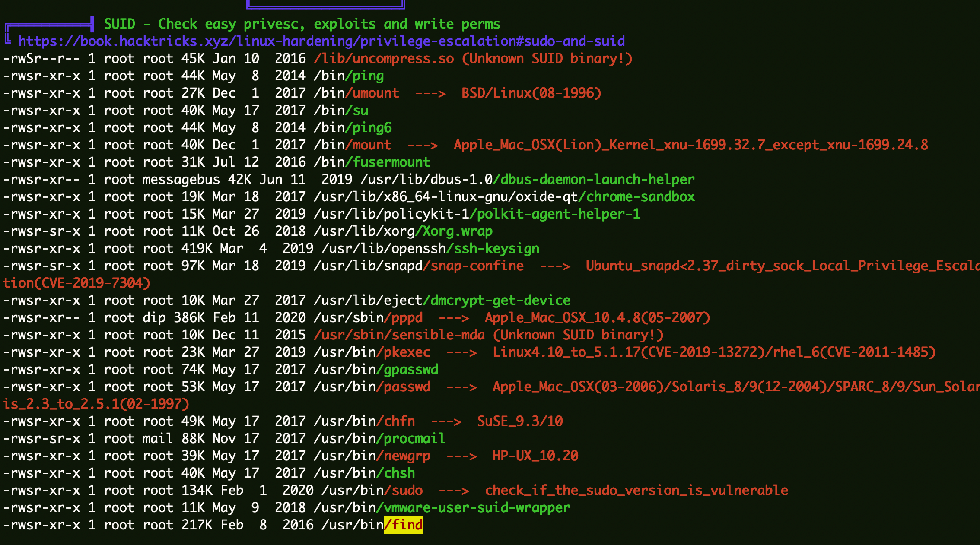
Task: Click the CVE-2019-13272 text on pkexec line
Action: pyautogui.click(x=703, y=352)
